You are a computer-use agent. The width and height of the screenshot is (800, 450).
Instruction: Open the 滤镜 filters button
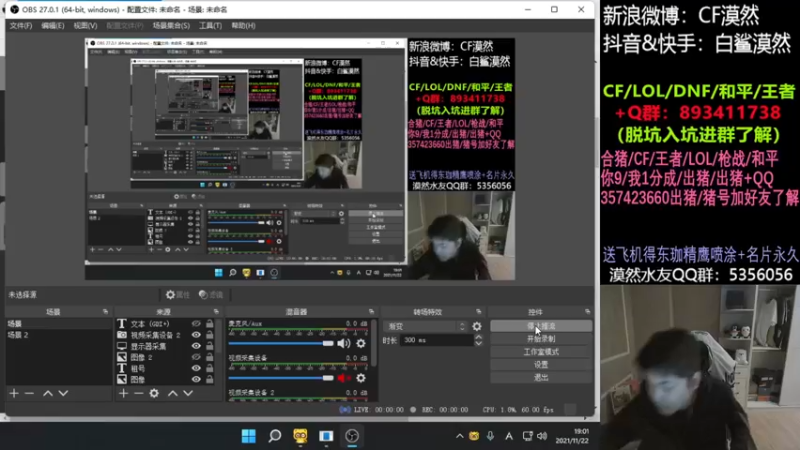pyautogui.click(x=211, y=295)
